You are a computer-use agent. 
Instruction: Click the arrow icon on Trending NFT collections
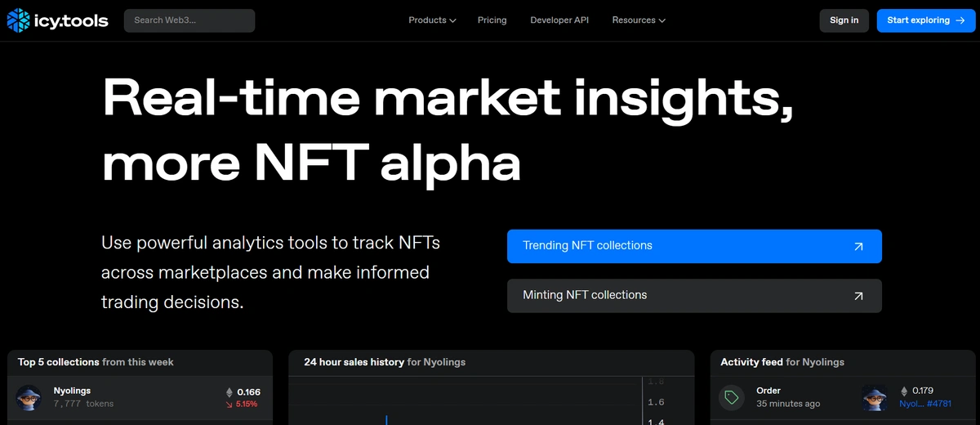click(x=857, y=246)
